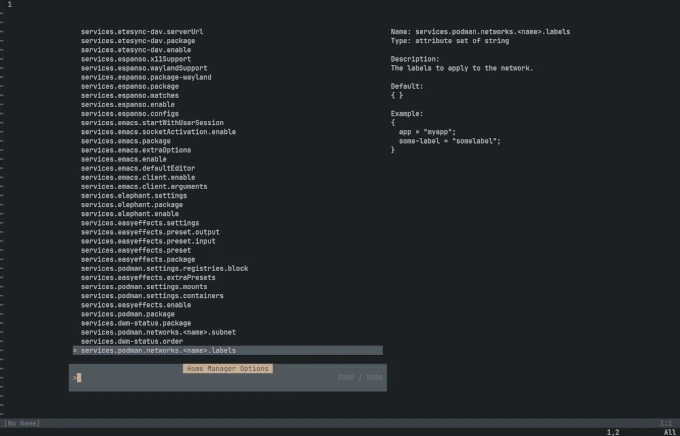Click 'The labels to apply to the network.'
Image resolution: width=680 pixels, height=436 pixels.
462,68
